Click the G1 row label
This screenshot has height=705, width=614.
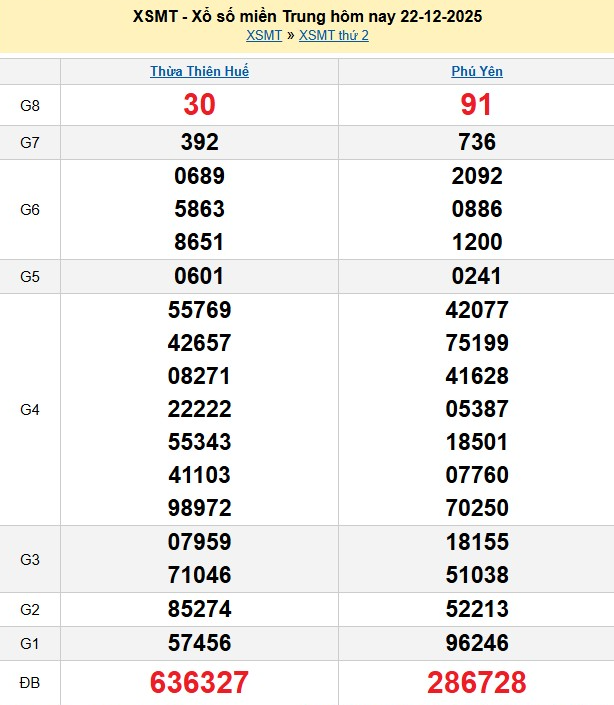pyautogui.click(x=30, y=644)
